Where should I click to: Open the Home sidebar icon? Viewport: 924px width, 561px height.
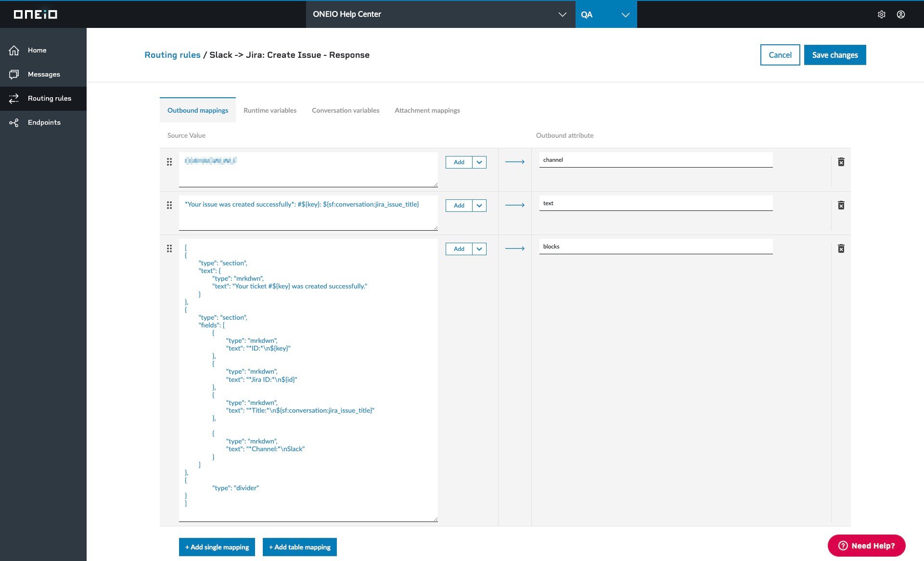point(14,50)
